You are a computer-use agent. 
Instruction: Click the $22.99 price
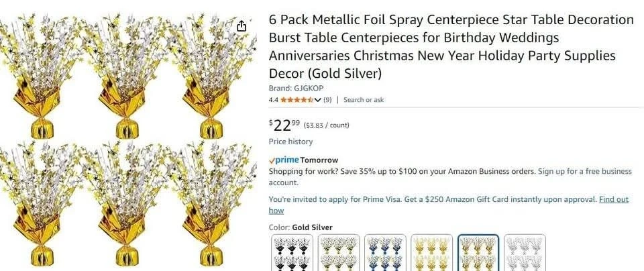(284, 125)
